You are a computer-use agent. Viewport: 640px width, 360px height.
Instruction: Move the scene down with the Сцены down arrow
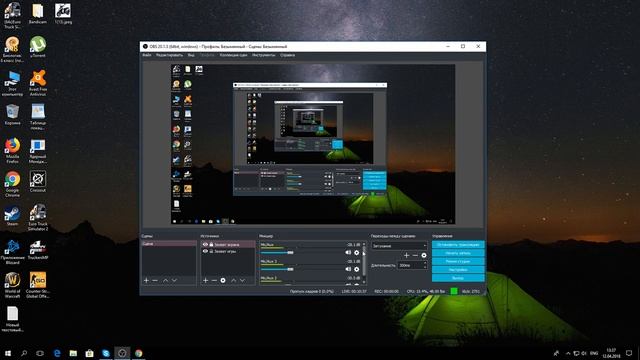[x=174, y=280]
